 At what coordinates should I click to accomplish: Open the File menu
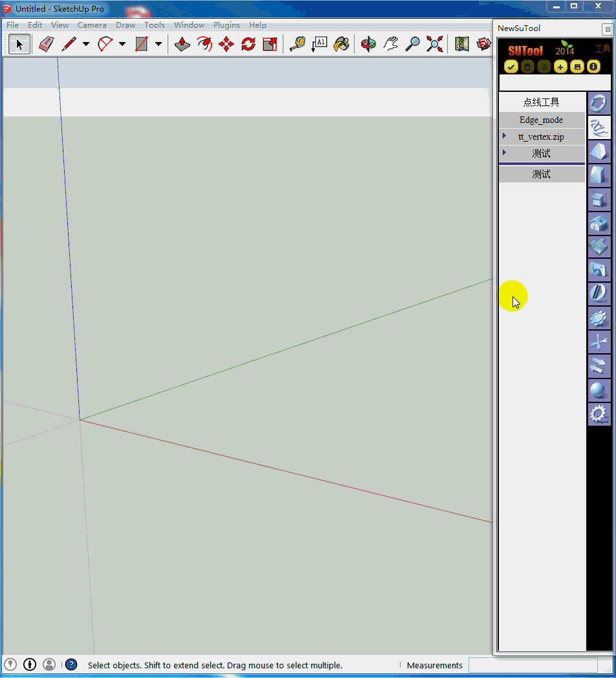click(12, 25)
